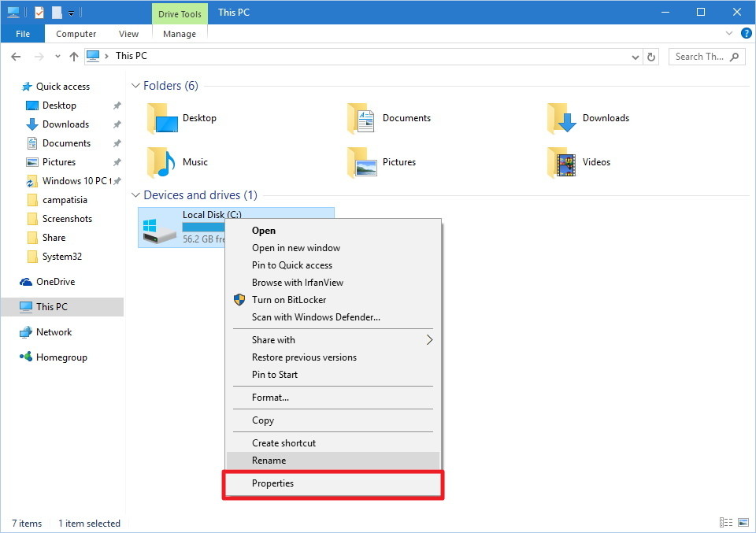Viewport: 756px width, 533px height.
Task: Choose Browse with IrfanView
Action: click(x=332, y=283)
